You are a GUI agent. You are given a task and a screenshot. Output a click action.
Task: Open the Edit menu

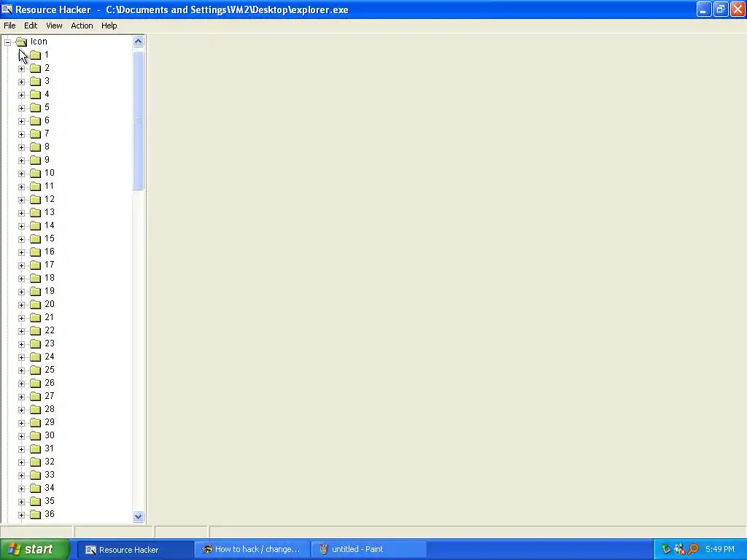pyautogui.click(x=31, y=26)
